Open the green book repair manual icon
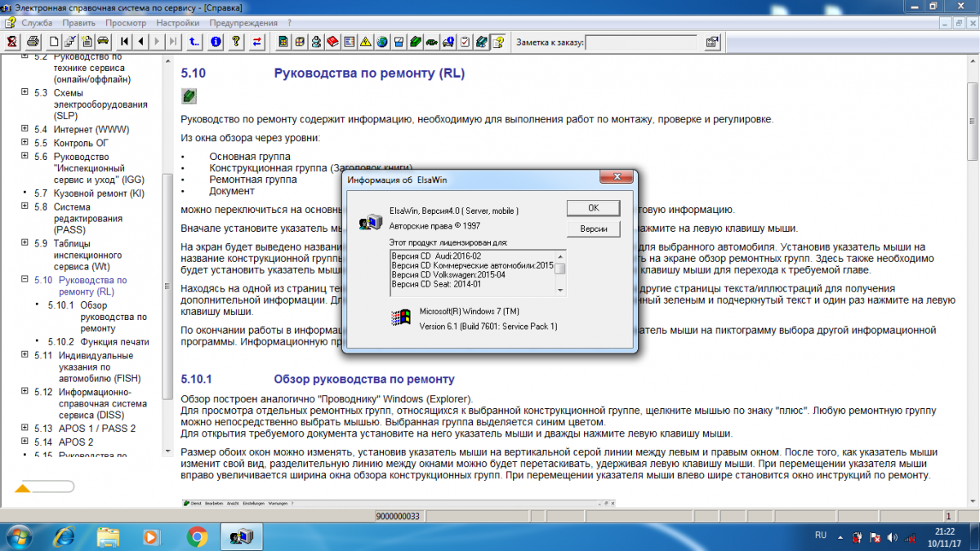980x551 pixels. (415, 41)
